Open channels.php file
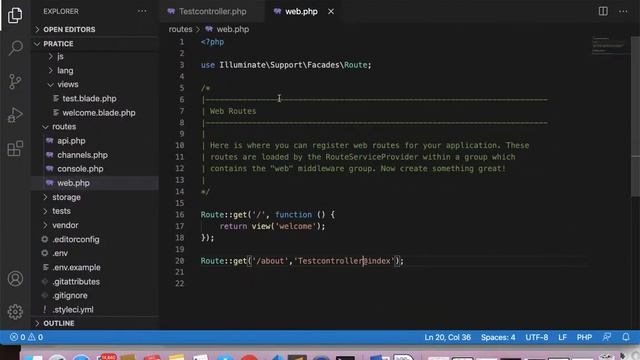 (x=82, y=155)
